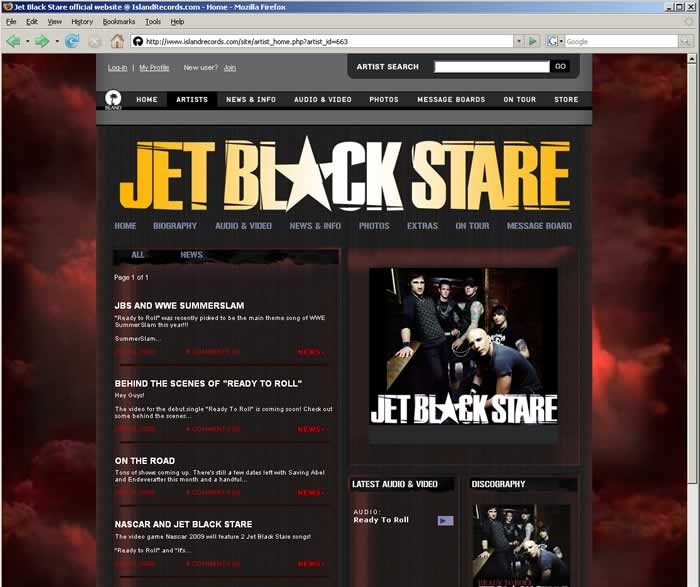Select HOME in the Island top navigation
The width and height of the screenshot is (700, 587).
[147, 100]
